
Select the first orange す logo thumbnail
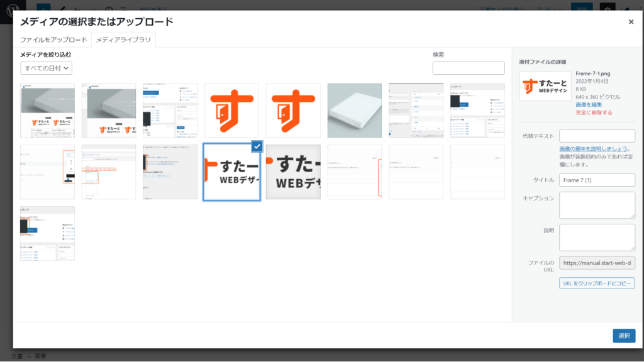click(x=231, y=111)
